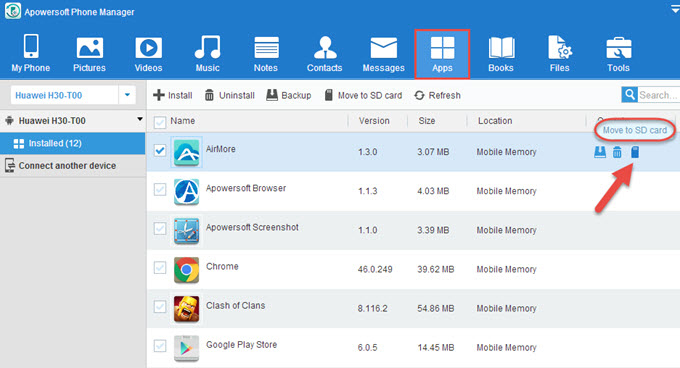Click Mobile Memory in Apowersoft Browser row
Screen dimensions: 680x368
507,191
